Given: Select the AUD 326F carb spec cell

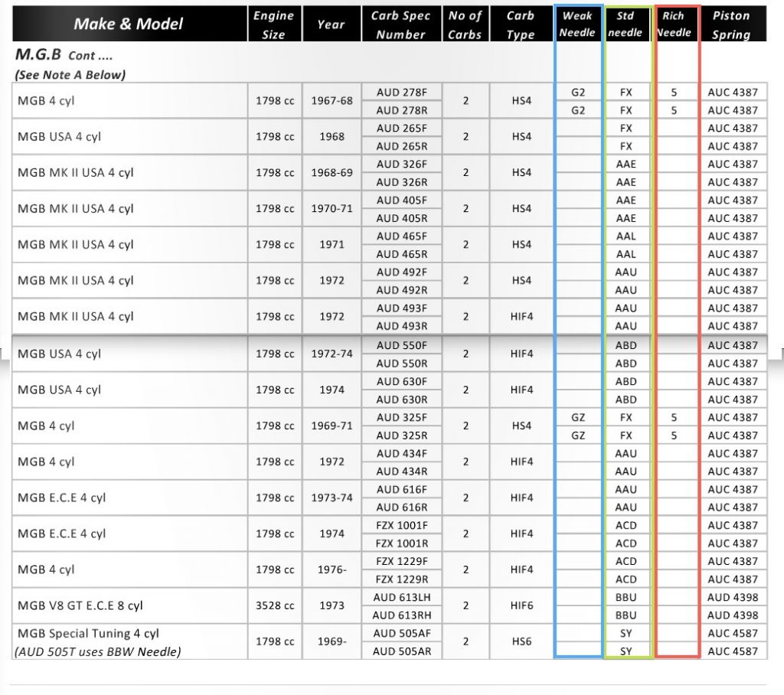Looking at the screenshot, I should click(401, 164).
